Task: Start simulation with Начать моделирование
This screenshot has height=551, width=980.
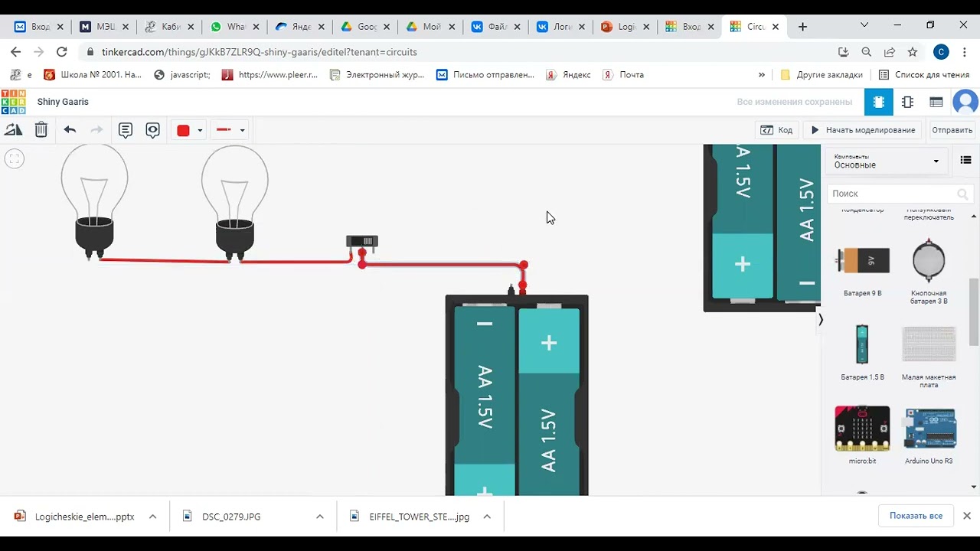Action: [863, 130]
